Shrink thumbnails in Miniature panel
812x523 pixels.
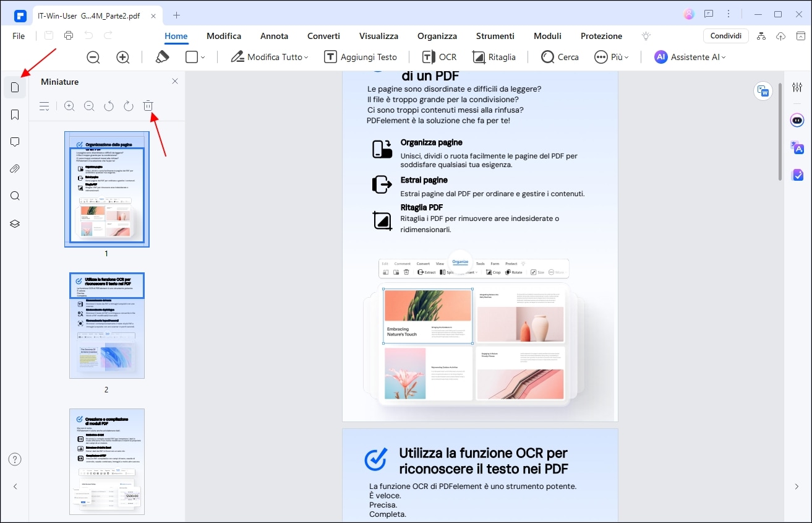click(89, 106)
